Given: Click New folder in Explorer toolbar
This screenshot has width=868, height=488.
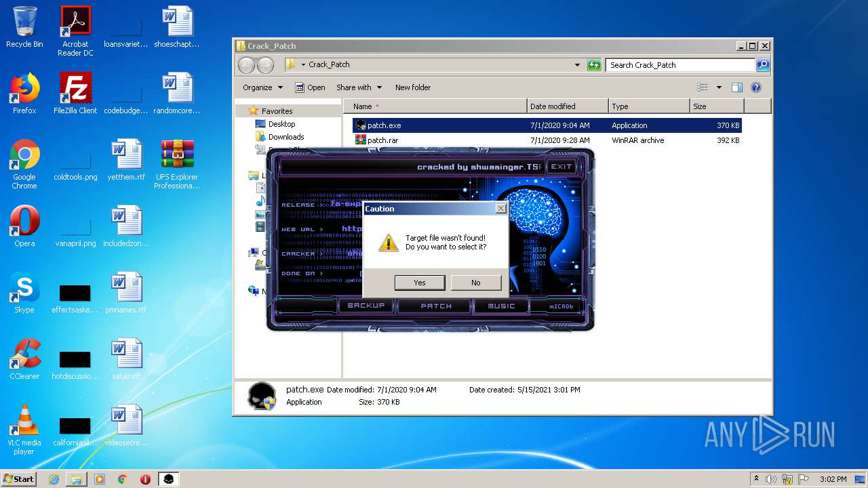Looking at the screenshot, I should click(413, 87).
